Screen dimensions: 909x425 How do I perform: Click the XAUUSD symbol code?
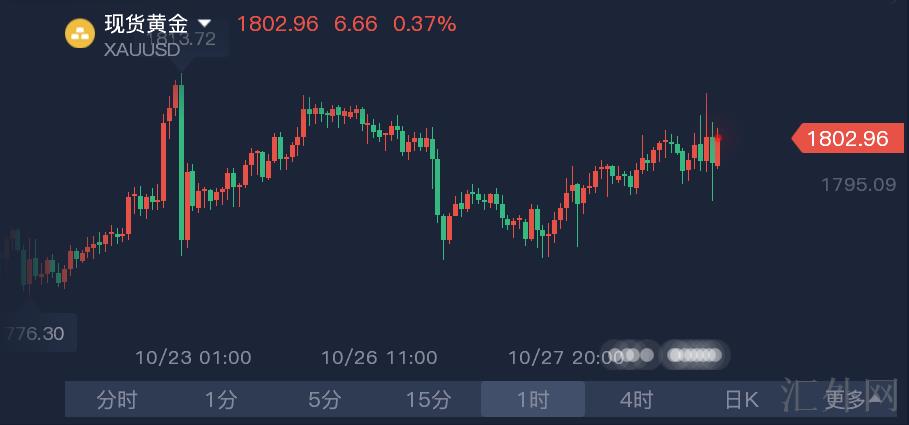140,48
